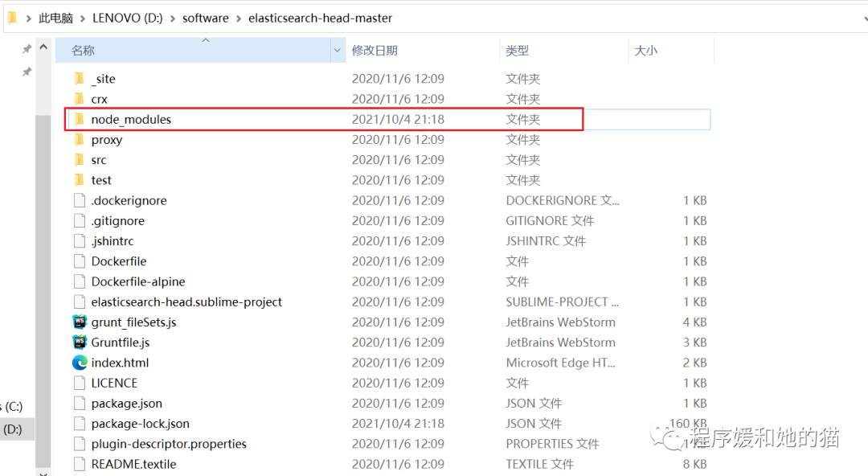
Task: Click the navigation pane vertical scrollbar
Action: coord(43,291)
